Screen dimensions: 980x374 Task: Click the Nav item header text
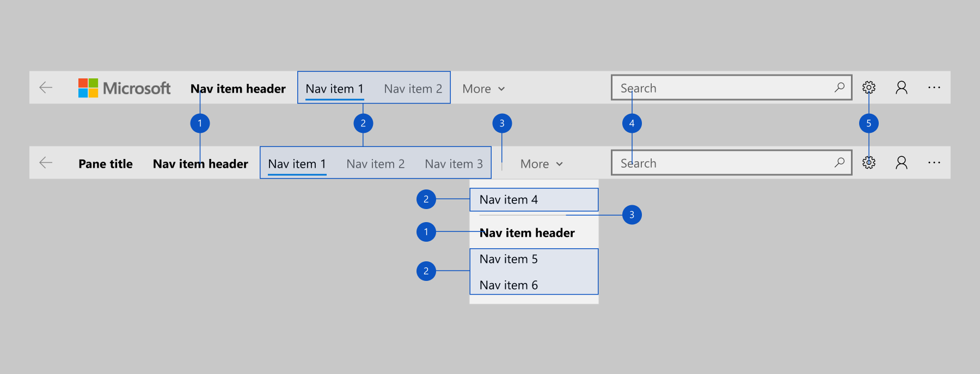pos(238,88)
